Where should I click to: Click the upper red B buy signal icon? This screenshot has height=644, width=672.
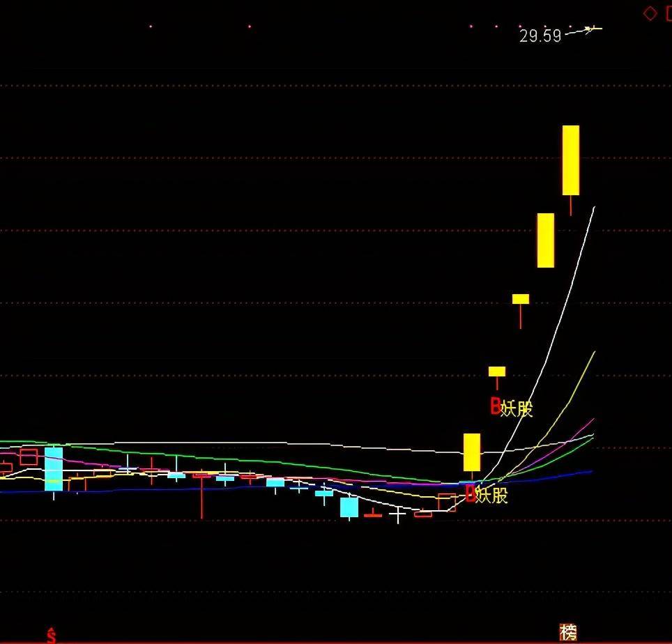[x=496, y=406]
